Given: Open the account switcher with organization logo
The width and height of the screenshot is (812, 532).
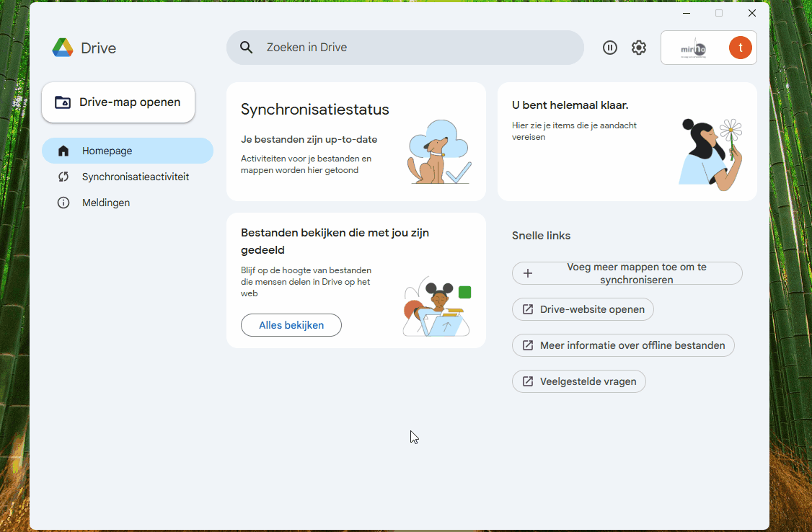Looking at the screenshot, I should pyautogui.click(x=694, y=48).
